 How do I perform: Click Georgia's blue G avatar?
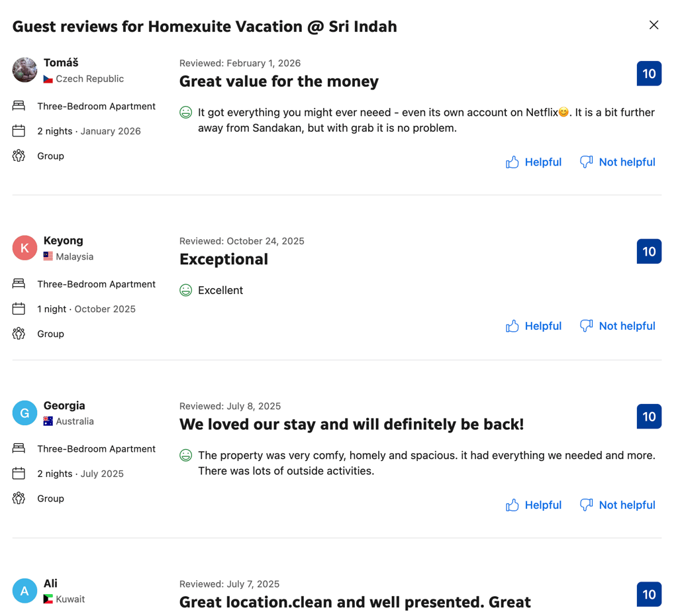(24, 413)
